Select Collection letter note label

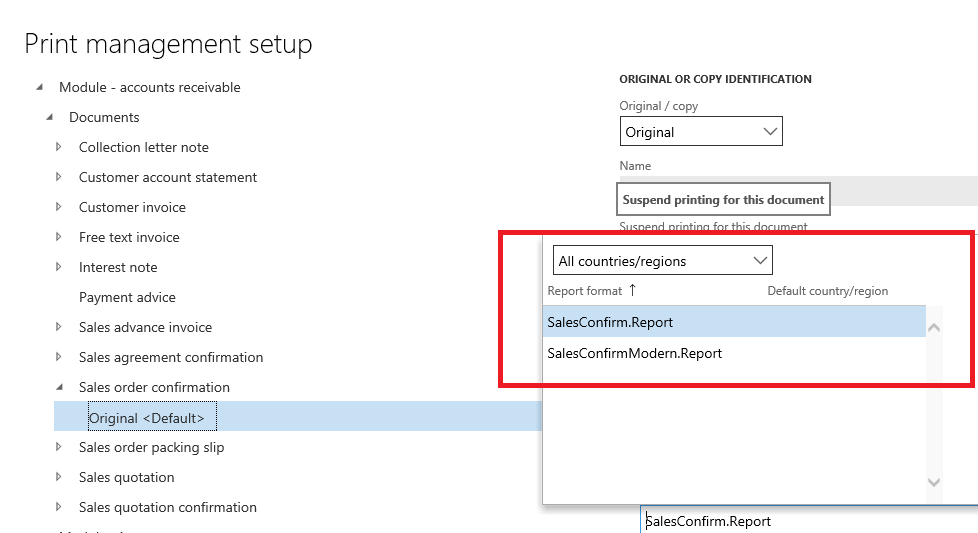[x=143, y=147]
